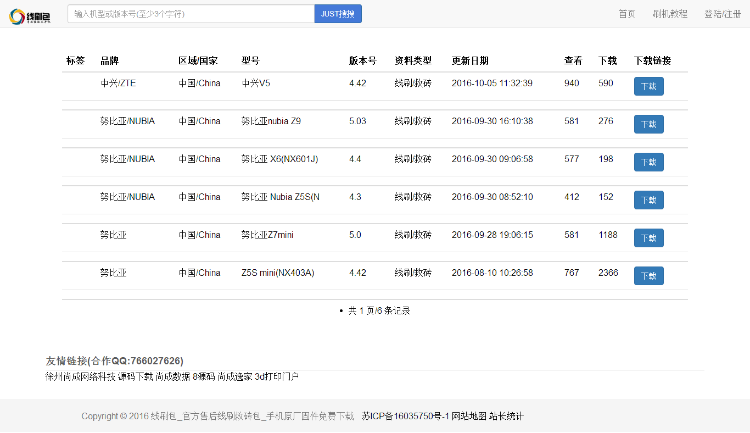Click the 努比亚 Nubia Z5S(N model cell
750x433 pixels.
tap(280, 197)
